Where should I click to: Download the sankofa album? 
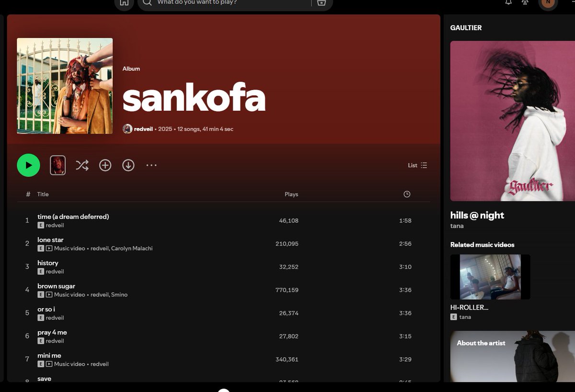click(x=128, y=165)
